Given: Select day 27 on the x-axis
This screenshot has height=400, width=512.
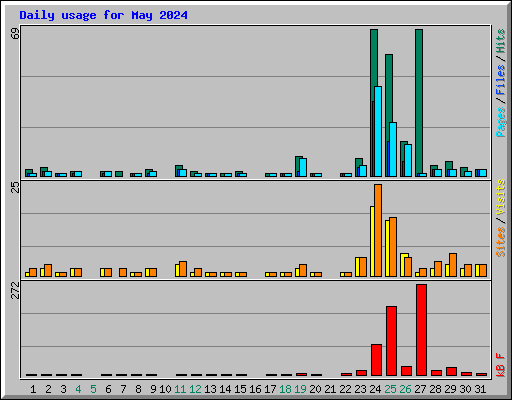Looking at the screenshot, I should [x=420, y=389].
